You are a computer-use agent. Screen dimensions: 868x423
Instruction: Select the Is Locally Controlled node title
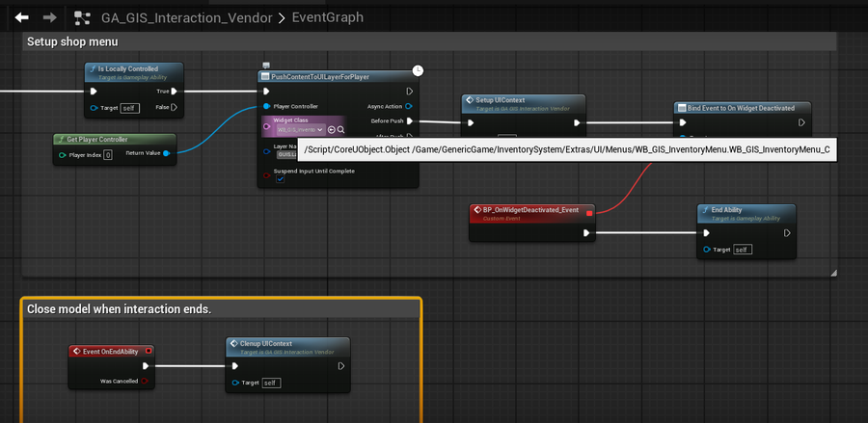click(128, 69)
